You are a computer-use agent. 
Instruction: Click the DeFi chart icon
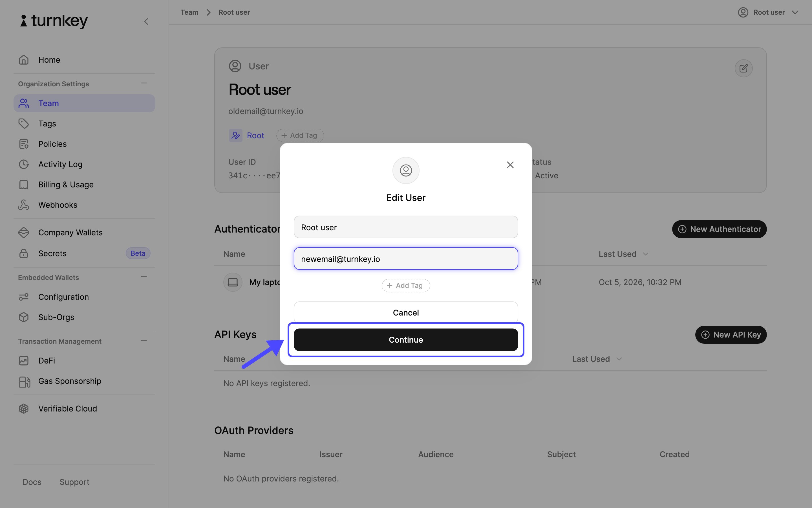point(23,360)
